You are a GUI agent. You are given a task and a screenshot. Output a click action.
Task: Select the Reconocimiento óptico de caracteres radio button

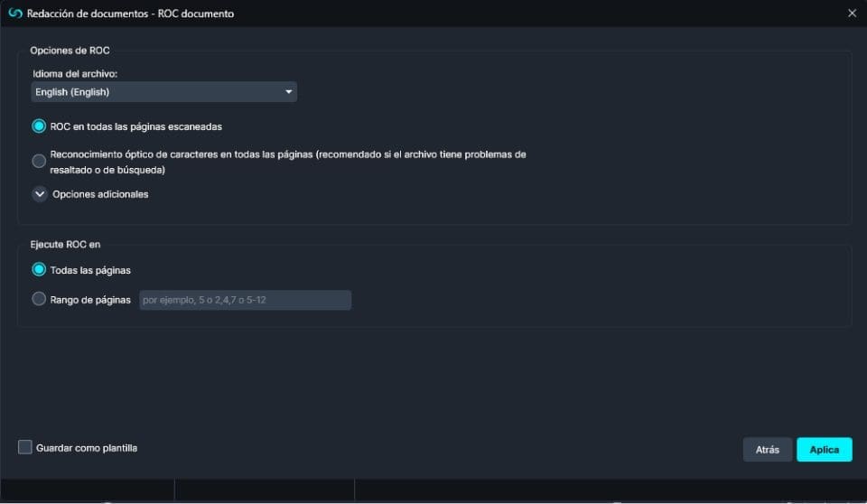[x=39, y=162]
